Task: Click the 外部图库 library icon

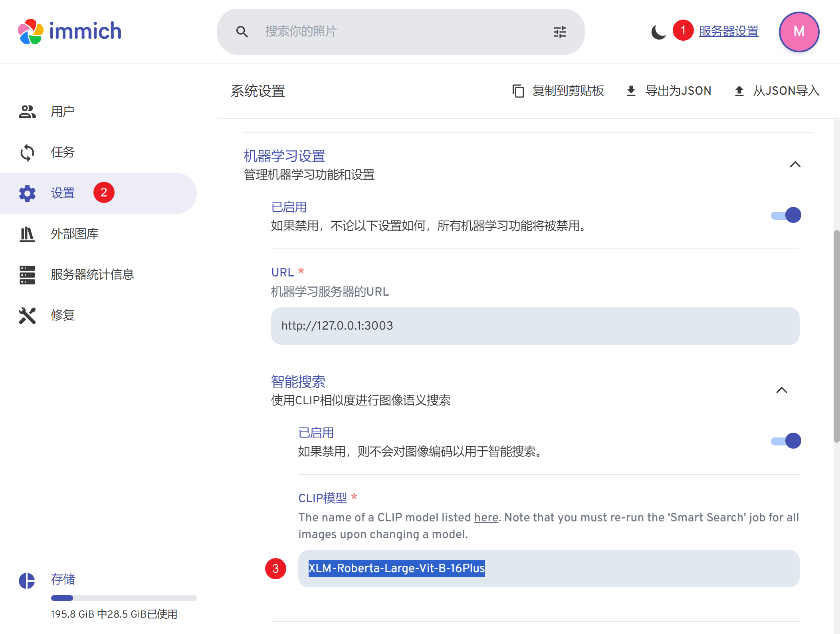Action: pos(27,234)
